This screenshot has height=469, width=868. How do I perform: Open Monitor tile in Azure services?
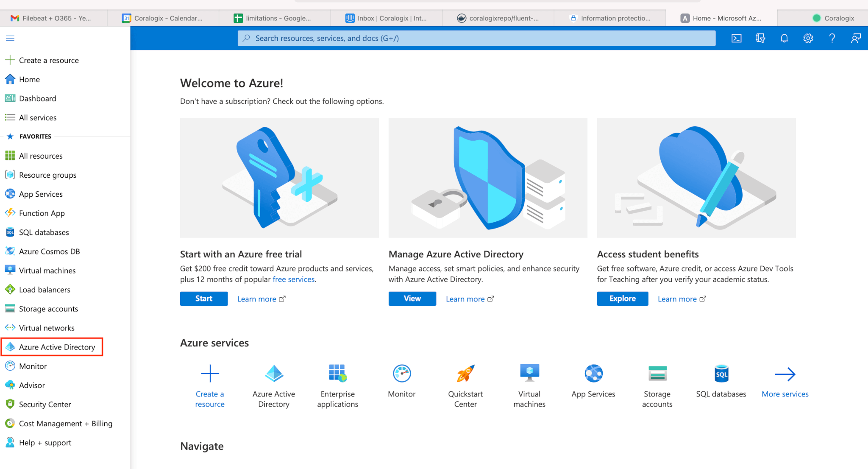pos(402,381)
